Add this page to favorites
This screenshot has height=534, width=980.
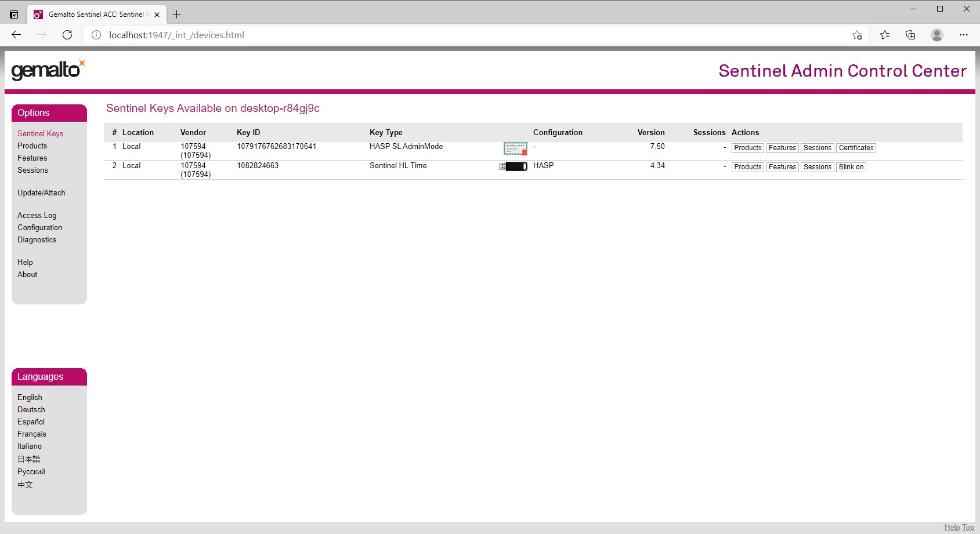pyautogui.click(x=857, y=35)
